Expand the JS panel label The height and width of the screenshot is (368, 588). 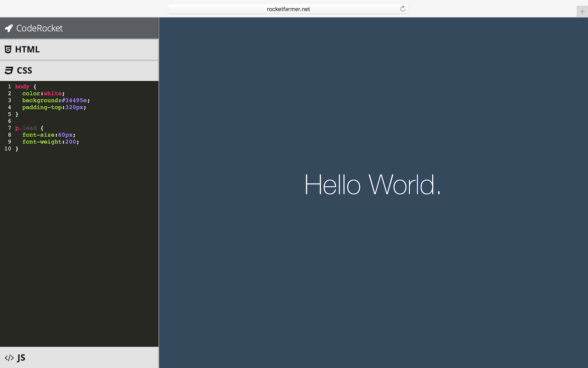21,358
